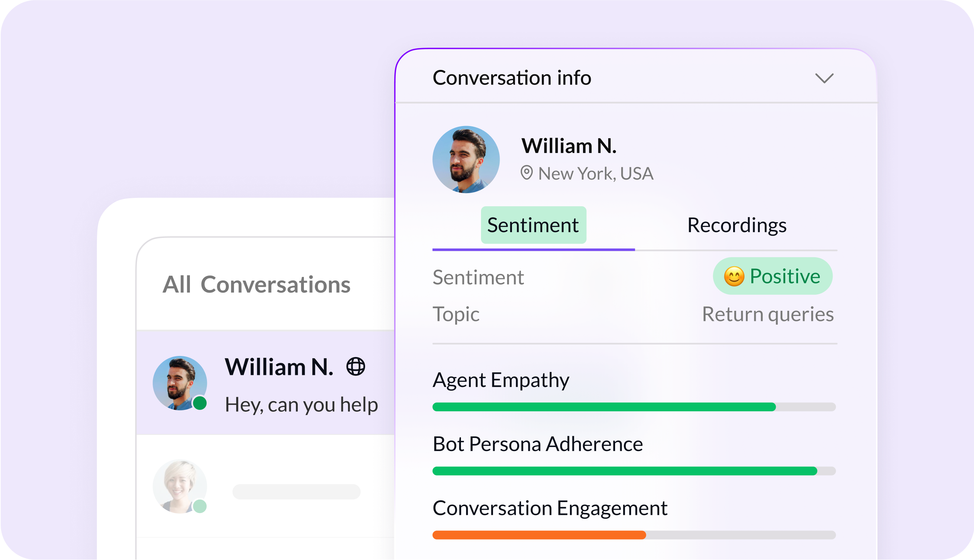974x560 pixels.
Task: Open William N. conversation in the list
Action: 265,382
